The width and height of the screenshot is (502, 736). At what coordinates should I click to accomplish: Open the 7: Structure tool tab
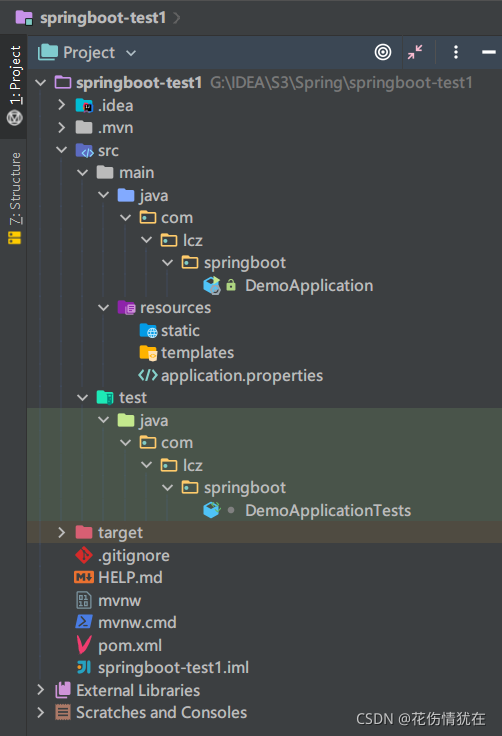tap(15, 198)
